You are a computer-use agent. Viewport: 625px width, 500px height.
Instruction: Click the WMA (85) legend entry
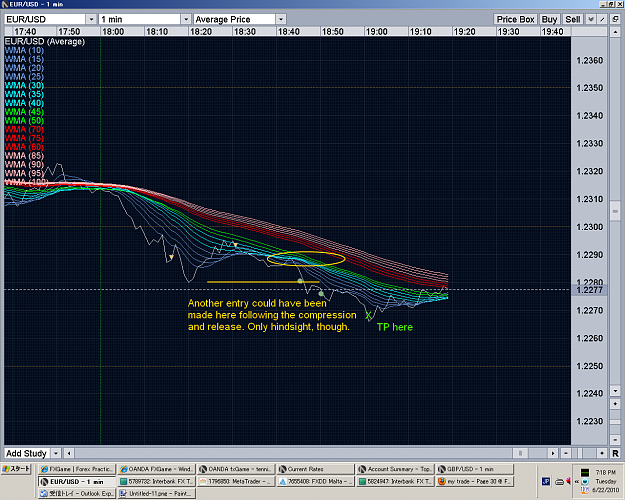(24, 156)
